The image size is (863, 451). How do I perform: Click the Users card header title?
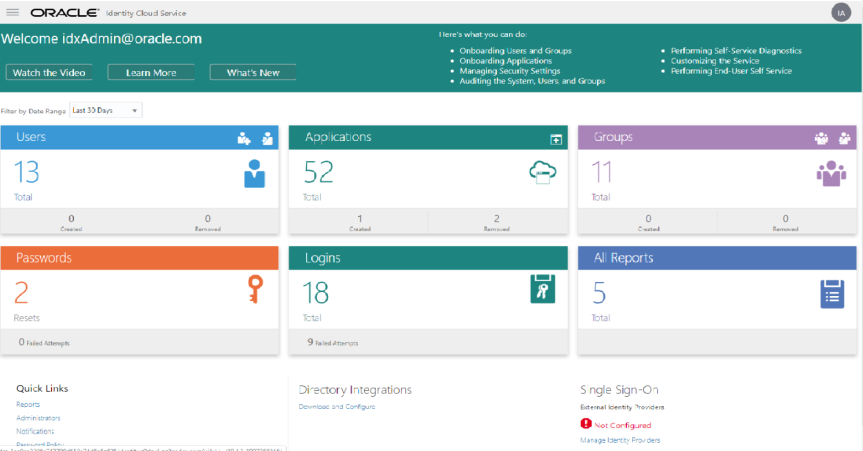(31, 137)
